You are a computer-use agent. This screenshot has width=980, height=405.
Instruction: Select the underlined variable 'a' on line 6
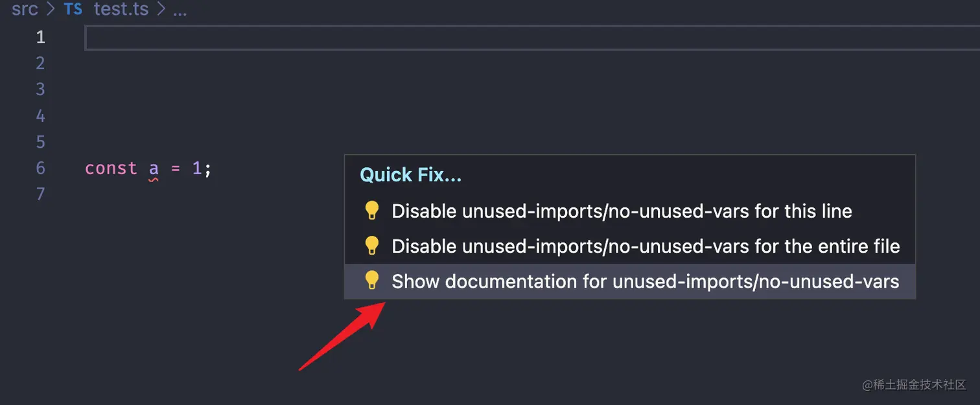click(x=153, y=168)
